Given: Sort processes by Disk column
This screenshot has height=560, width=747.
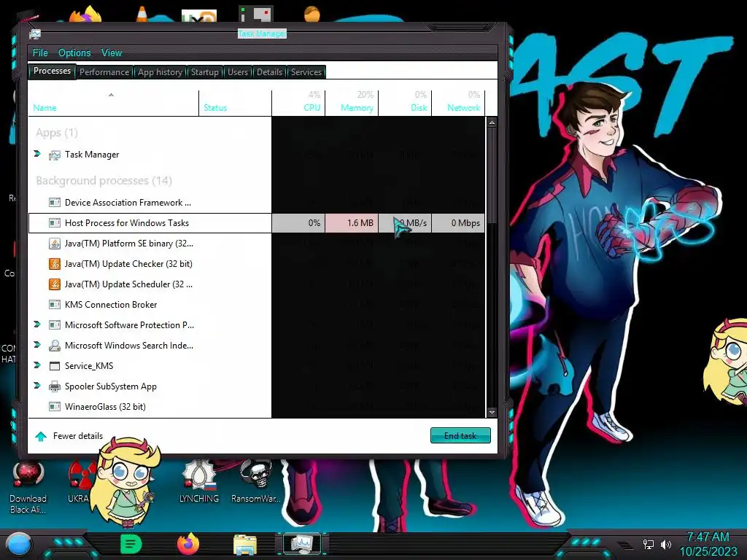Looking at the screenshot, I should pos(406,103).
